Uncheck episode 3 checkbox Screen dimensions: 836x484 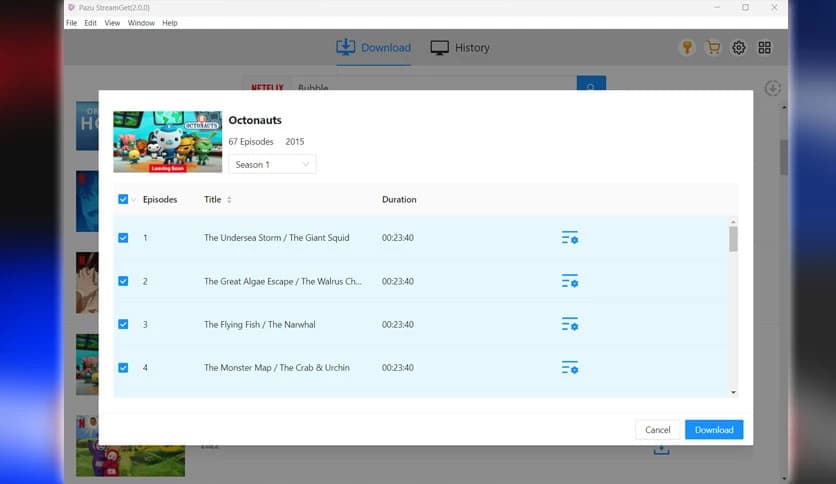[123, 324]
